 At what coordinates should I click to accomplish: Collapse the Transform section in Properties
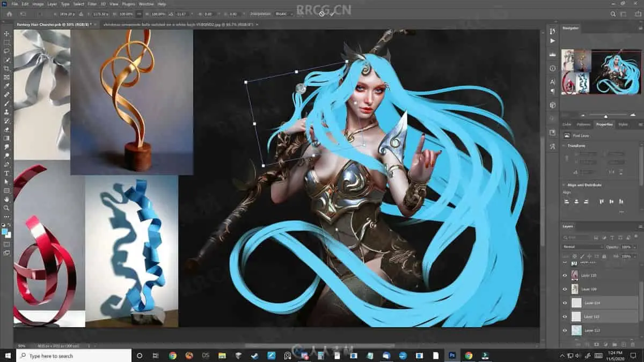[564, 146]
